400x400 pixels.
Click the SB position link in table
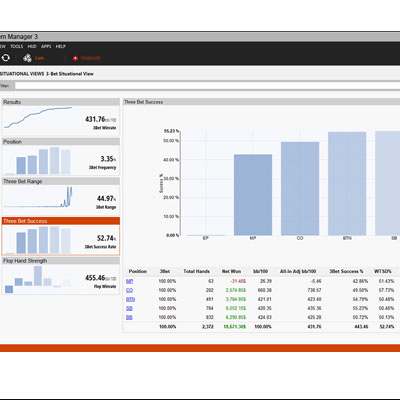pyautogui.click(x=129, y=308)
